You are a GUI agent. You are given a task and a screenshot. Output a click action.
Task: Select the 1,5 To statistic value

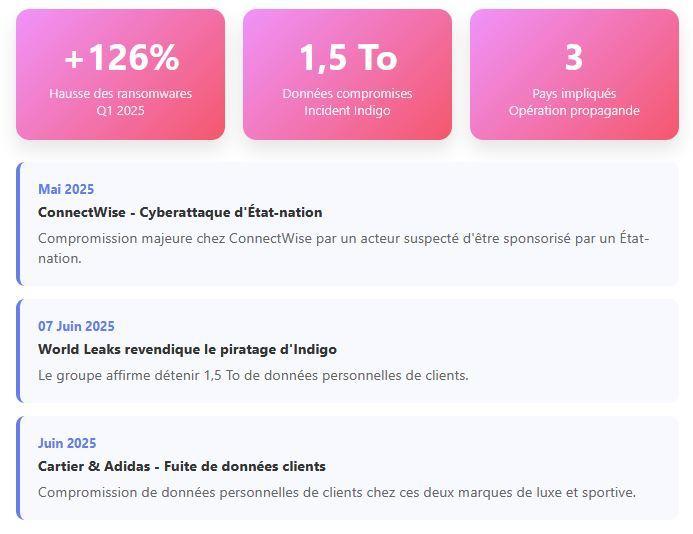tap(347, 58)
